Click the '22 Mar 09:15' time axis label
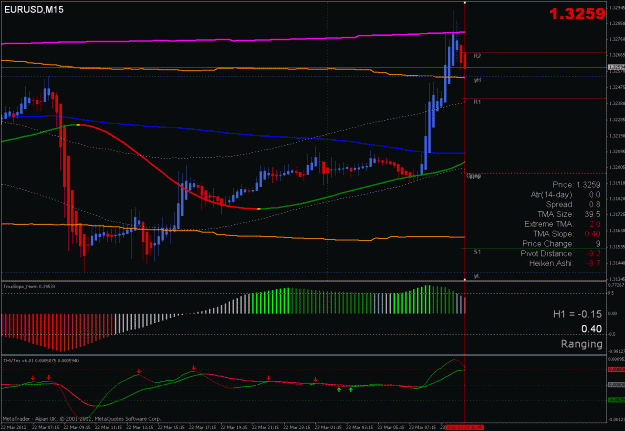625x431 pixels. [77, 427]
